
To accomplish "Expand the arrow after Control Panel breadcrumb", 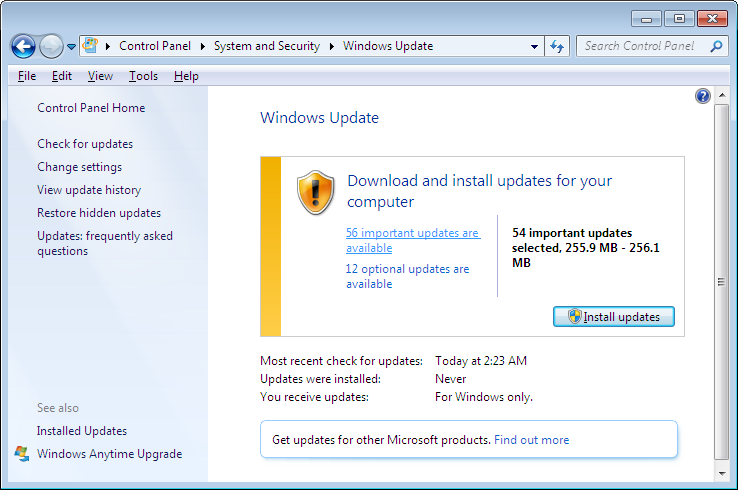I will click(x=203, y=46).
